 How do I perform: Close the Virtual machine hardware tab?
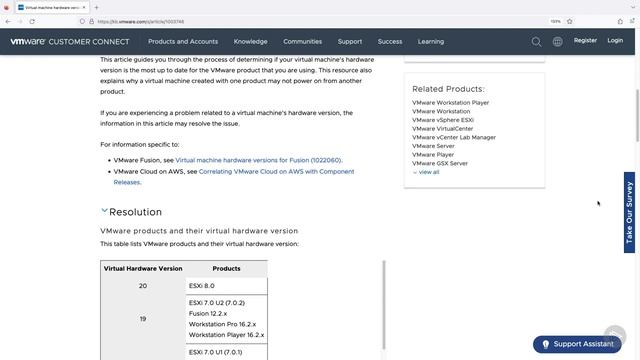tap(84, 7)
